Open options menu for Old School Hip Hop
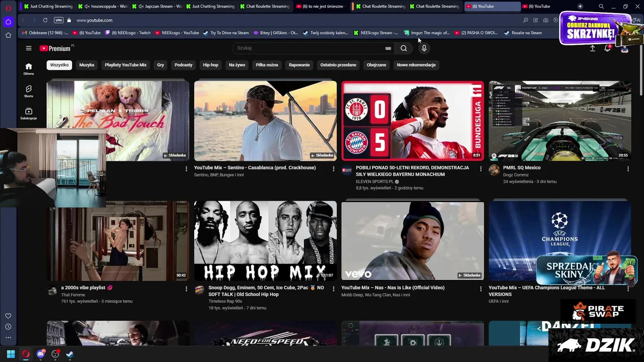This screenshot has width=644, height=362. (x=333, y=289)
